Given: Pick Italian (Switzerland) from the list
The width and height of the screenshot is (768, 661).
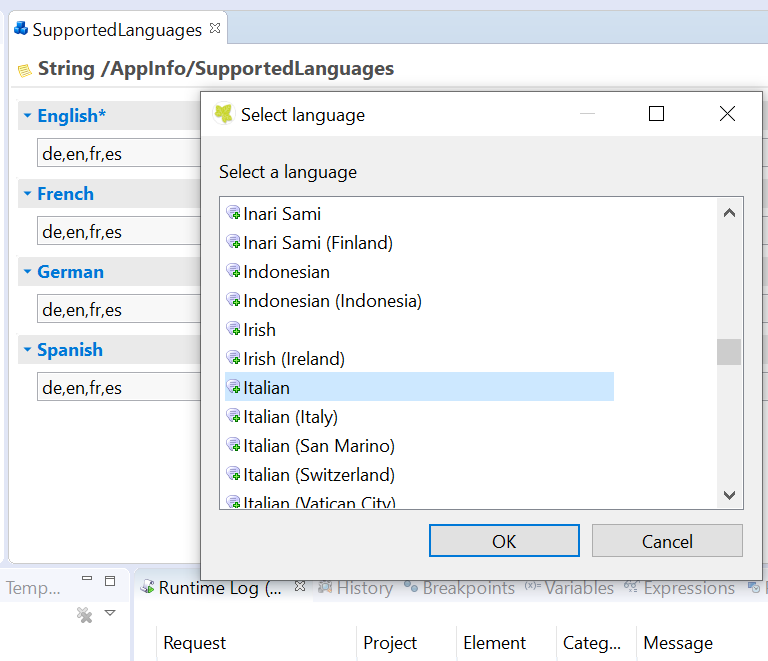Looking at the screenshot, I should [x=319, y=474].
